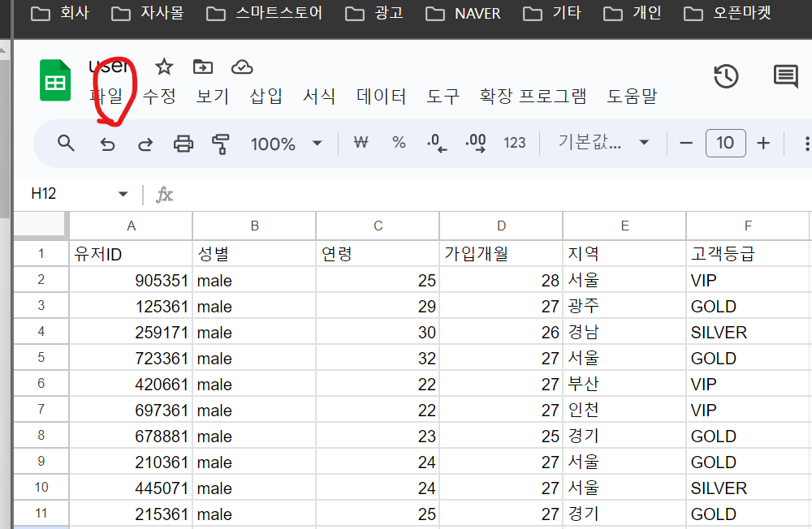Select the 부산 region cell
Viewport: 812px width, 529px height.
coord(624,384)
